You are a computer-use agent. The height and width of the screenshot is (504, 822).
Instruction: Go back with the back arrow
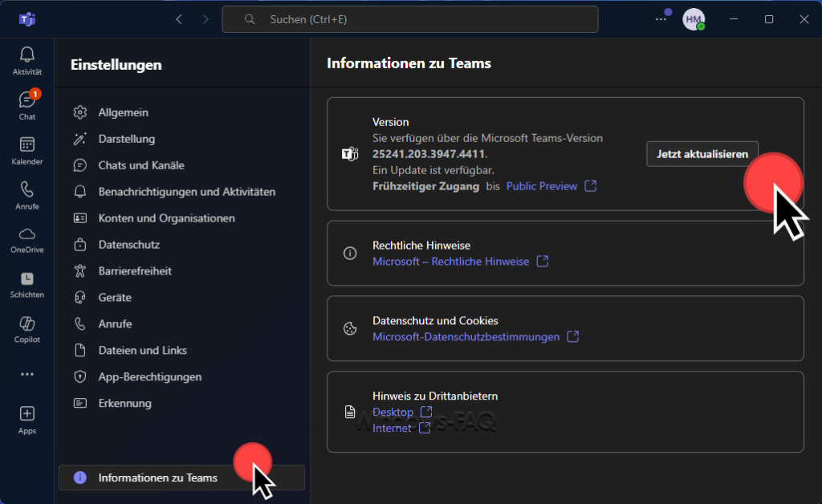tap(179, 19)
